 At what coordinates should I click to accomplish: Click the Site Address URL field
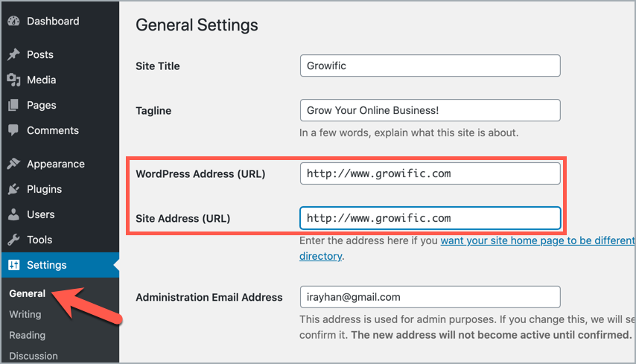430,218
